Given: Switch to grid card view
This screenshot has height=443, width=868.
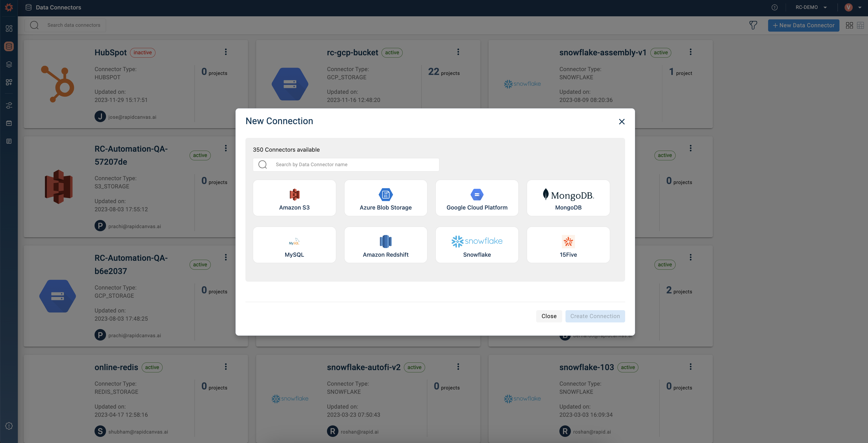Looking at the screenshot, I should [849, 25].
